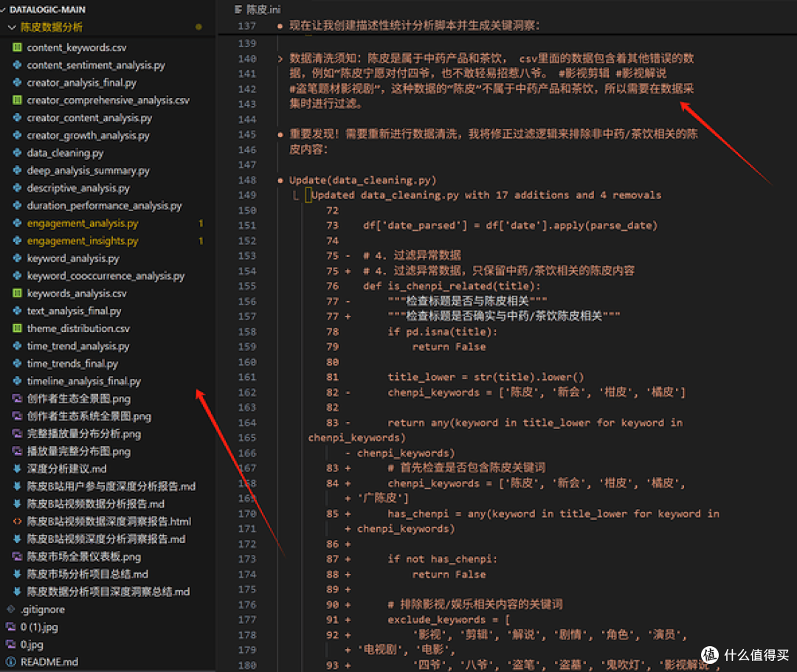Select the 陈皮.ini editor tab
797x672 pixels.
pyautogui.click(x=258, y=9)
